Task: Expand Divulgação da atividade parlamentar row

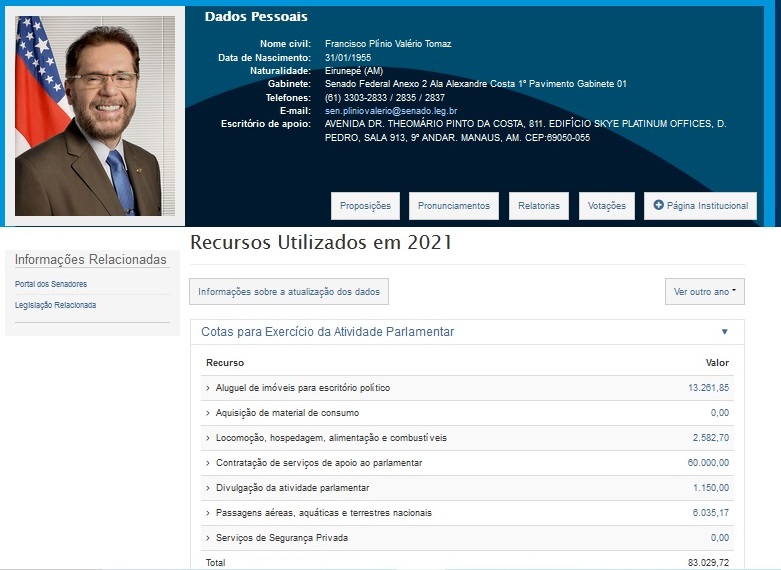Action: [292, 488]
